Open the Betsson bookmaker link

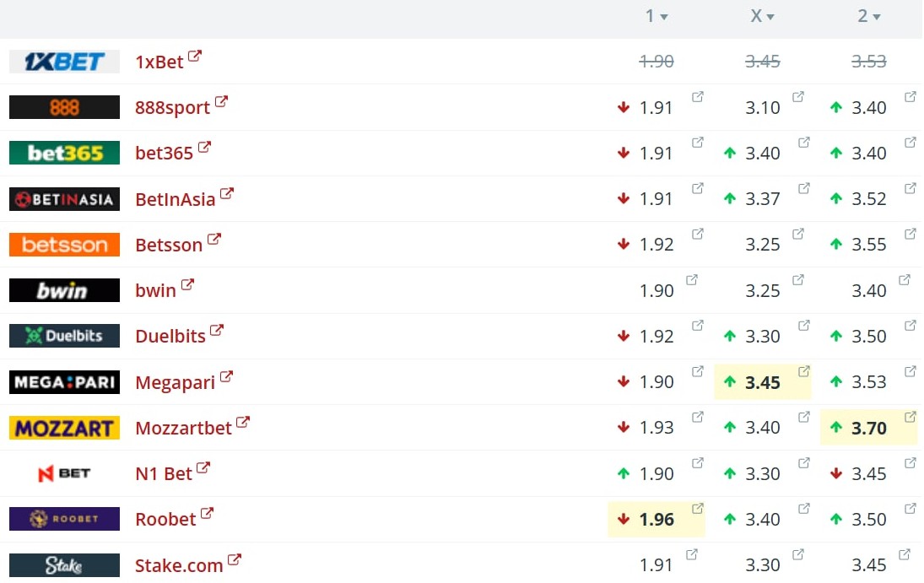169,245
